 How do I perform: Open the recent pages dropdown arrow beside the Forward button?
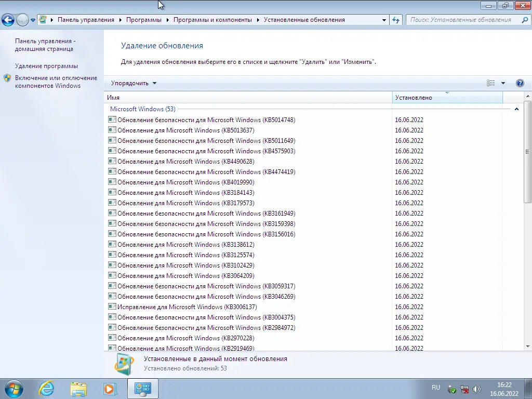click(33, 20)
